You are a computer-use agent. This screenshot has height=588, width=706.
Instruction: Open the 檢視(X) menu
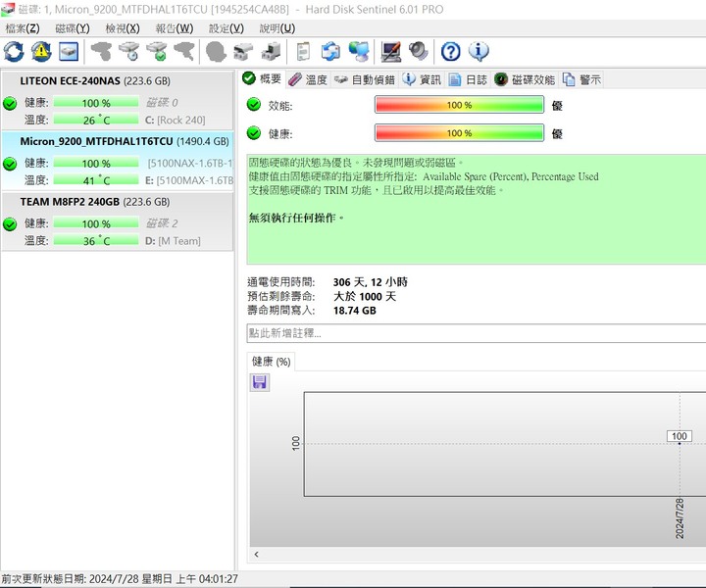[123, 28]
